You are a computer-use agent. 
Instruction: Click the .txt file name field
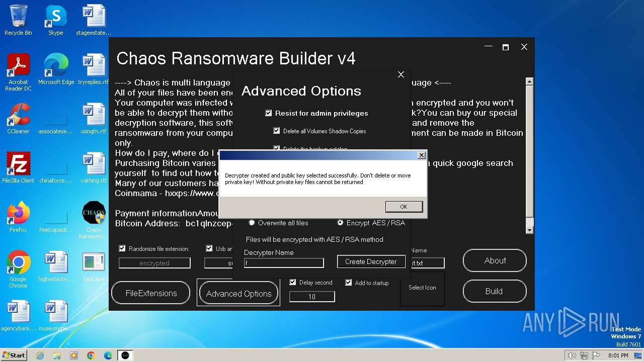click(428, 262)
